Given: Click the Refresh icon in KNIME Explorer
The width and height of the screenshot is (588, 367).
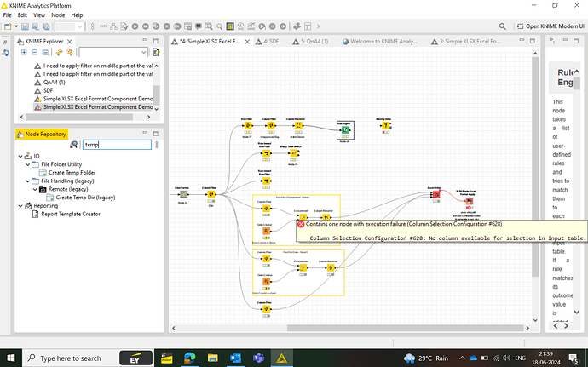Looking at the screenshot, I should [x=60, y=52].
